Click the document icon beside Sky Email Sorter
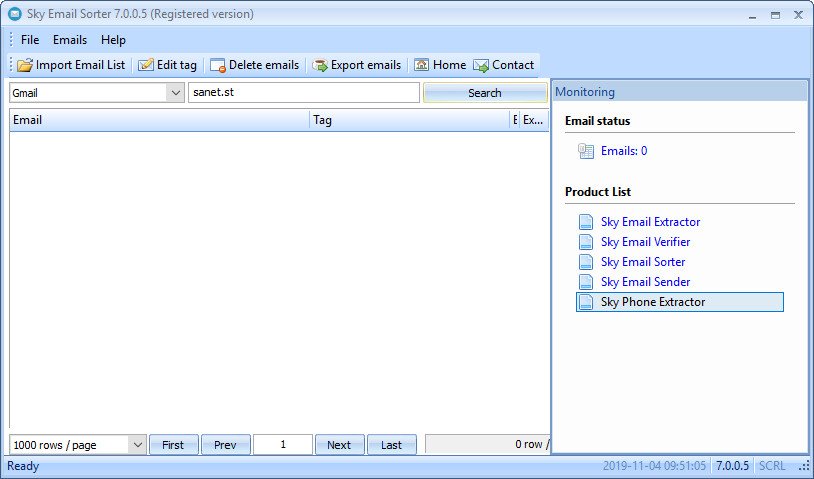The height and width of the screenshot is (479, 814). point(586,262)
